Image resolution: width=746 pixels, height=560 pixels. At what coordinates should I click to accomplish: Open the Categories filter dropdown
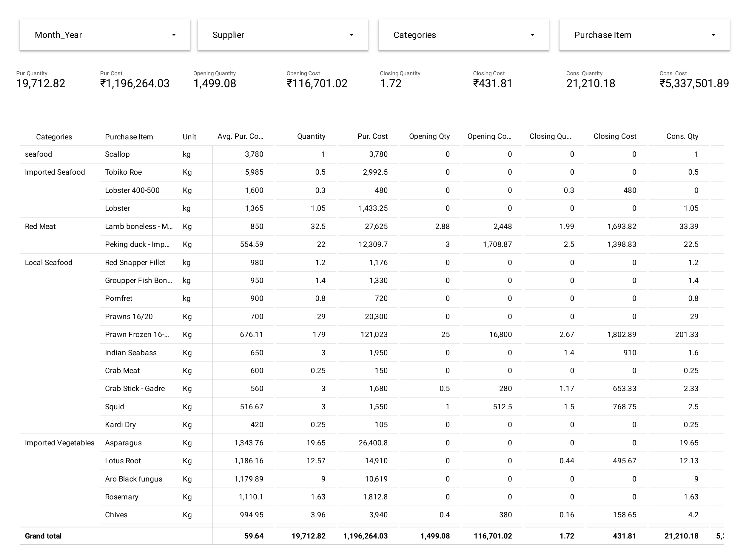[464, 35]
